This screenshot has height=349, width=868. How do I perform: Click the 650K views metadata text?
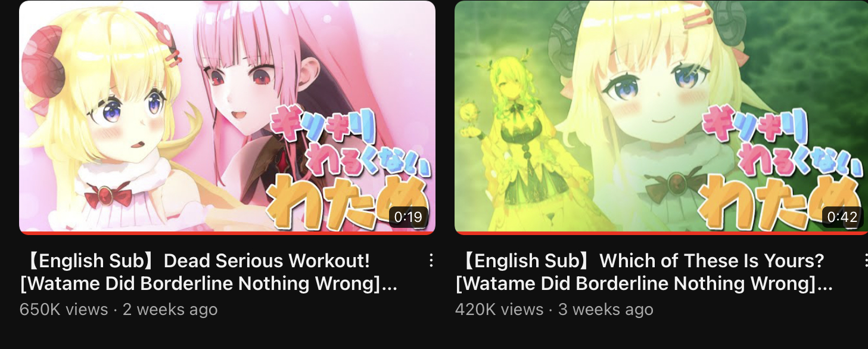(x=64, y=310)
